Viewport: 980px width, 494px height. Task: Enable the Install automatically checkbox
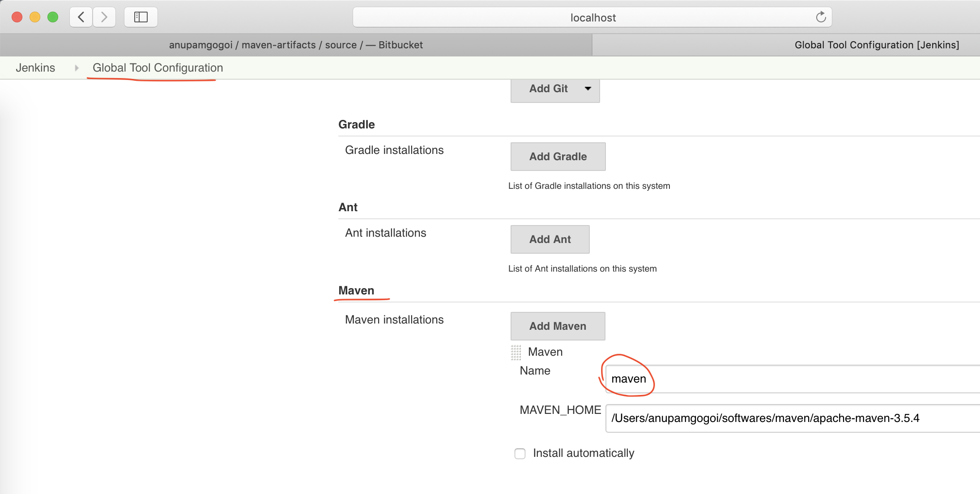coord(520,454)
